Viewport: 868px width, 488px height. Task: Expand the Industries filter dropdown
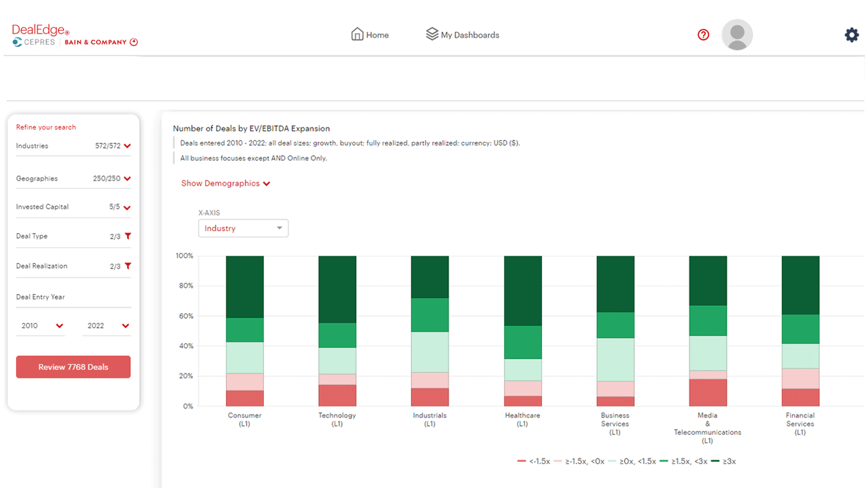pos(127,145)
